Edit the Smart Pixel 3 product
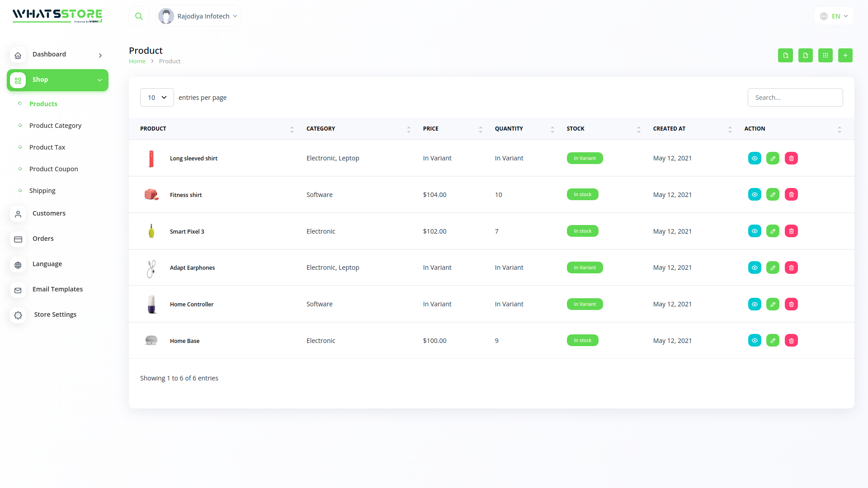The height and width of the screenshot is (488, 868). [x=773, y=231]
